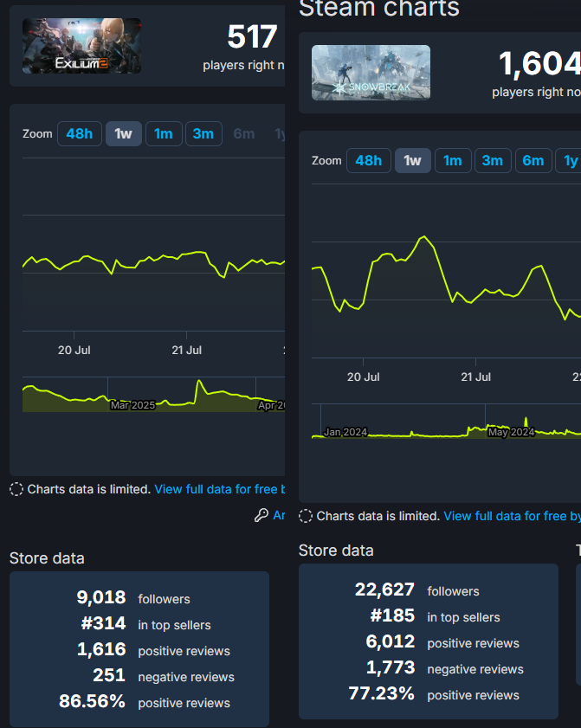581x728 pixels.
Task: Click the 1,616 positive reviews value
Action: pyautogui.click(x=101, y=649)
